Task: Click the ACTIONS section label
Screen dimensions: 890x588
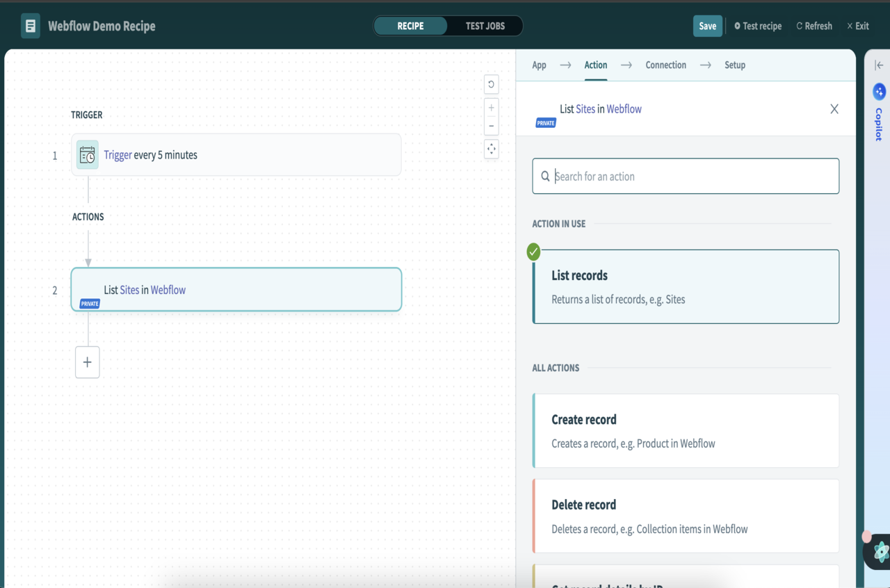Action: (88, 217)
